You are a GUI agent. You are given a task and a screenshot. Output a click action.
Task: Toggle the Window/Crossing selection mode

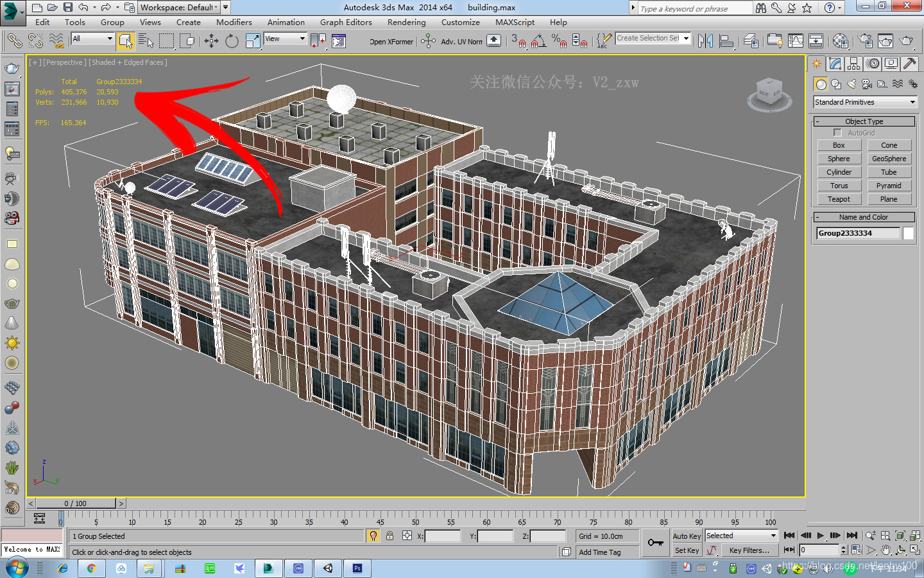(x=187, y=41)
